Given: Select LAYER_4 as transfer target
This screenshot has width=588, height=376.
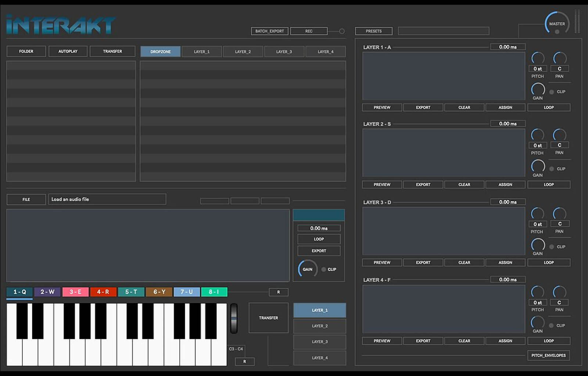Looking at the screenshot, I should pos(319,358).
